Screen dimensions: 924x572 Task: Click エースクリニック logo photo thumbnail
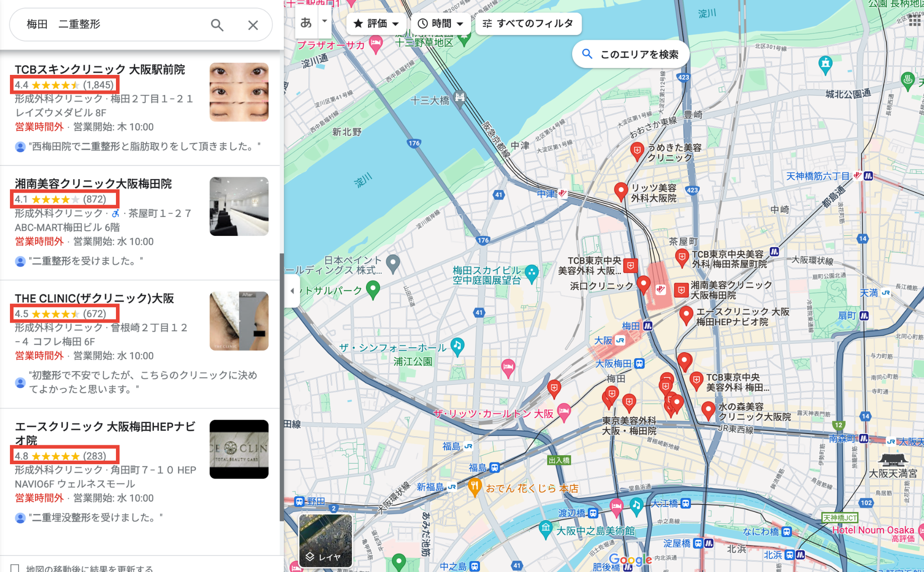coord(239,449)
